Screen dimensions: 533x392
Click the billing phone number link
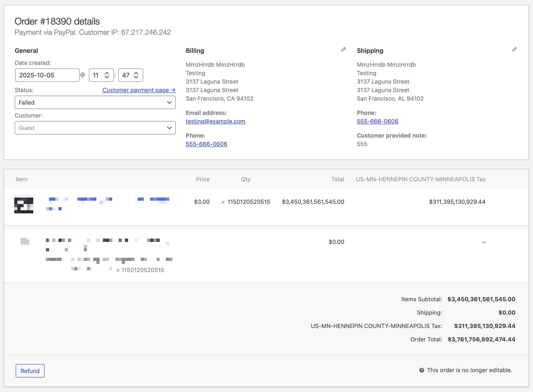(206, 144)
